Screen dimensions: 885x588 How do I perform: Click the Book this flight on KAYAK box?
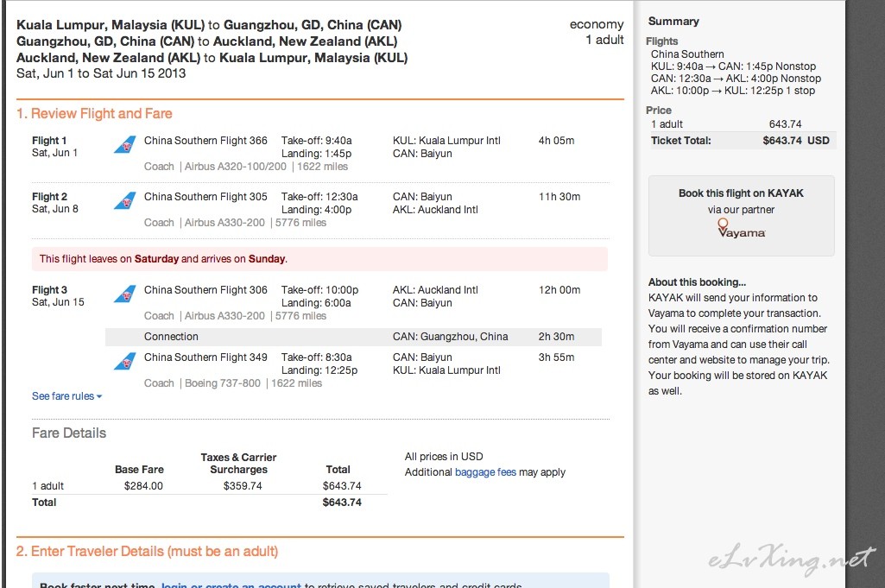(741, 216)
